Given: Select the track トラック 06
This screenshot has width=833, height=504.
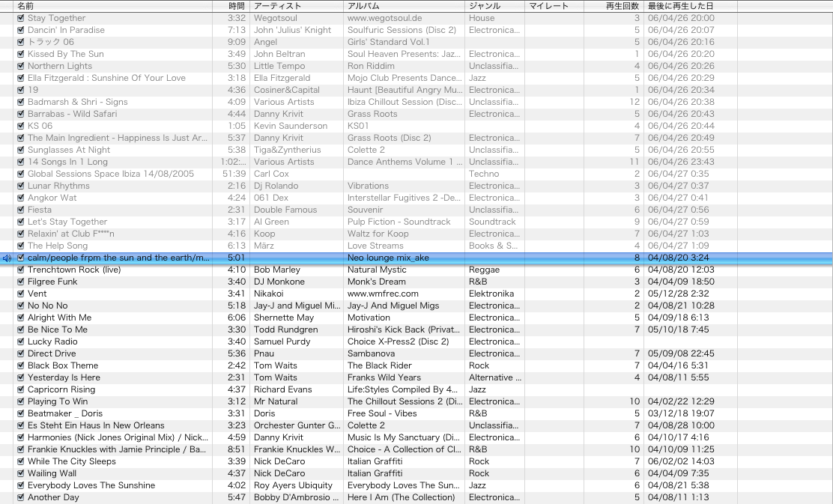Looking at the screenshot, I should [x=51, y=42].
